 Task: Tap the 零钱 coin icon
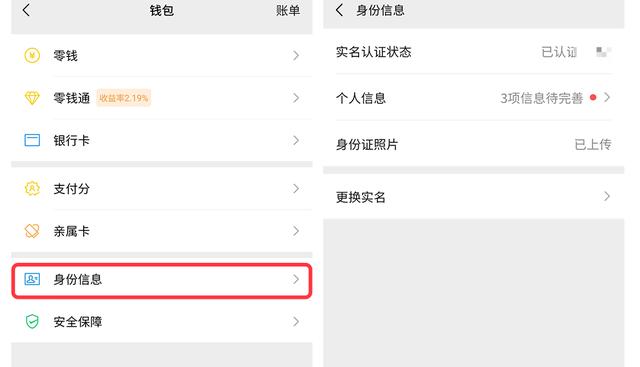32,56
